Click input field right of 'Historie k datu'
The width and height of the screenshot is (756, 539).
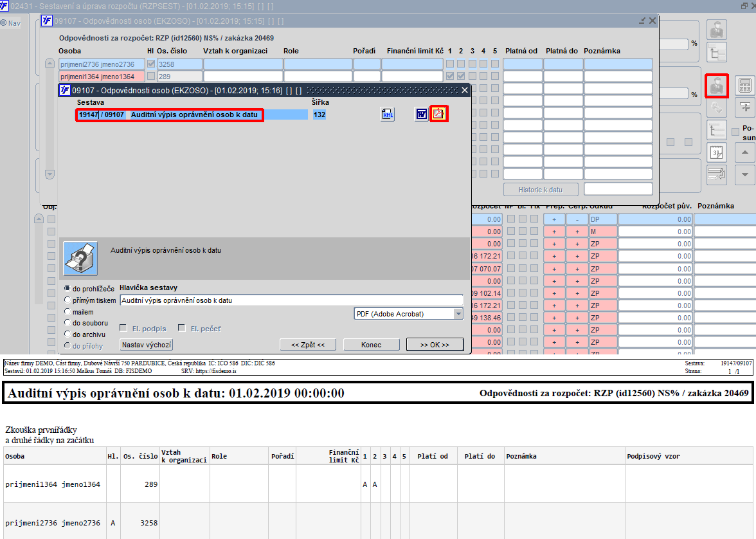click(x=618, y=189)
